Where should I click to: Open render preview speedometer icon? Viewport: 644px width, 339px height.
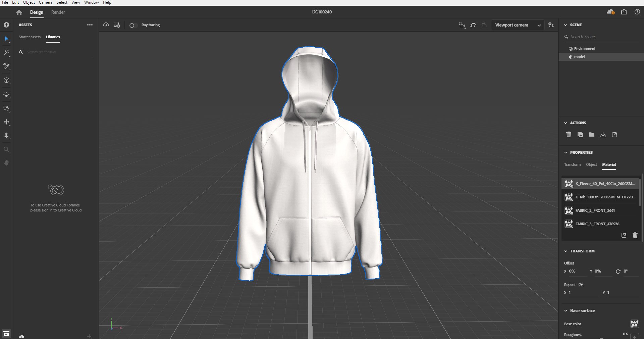coord(106,25)
